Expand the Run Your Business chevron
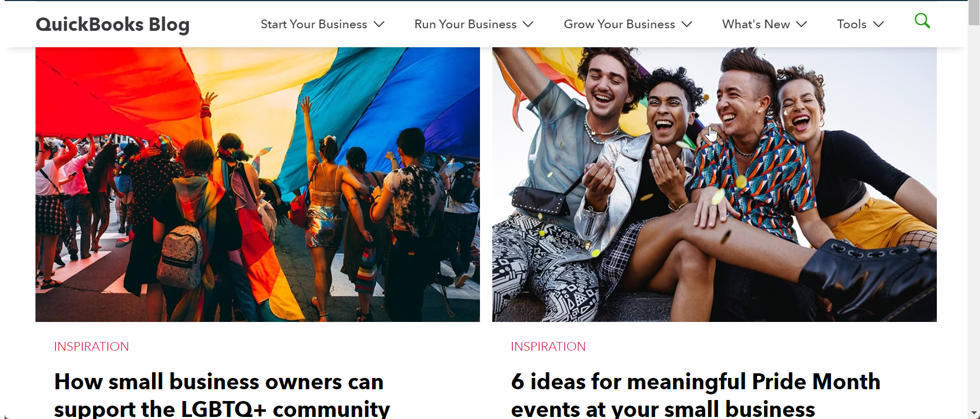The height and width of the screenshot is (419, 980). (528, 24)
